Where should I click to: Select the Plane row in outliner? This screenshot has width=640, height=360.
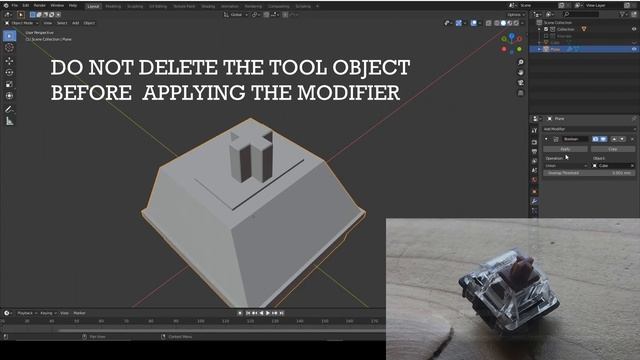click(x=584, y=49)
